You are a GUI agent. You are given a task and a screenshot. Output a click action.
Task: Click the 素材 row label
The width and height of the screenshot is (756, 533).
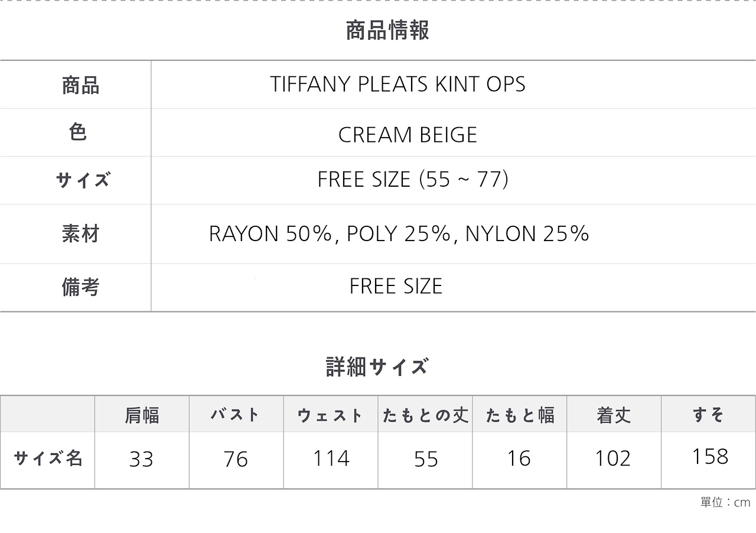point(80,234)
